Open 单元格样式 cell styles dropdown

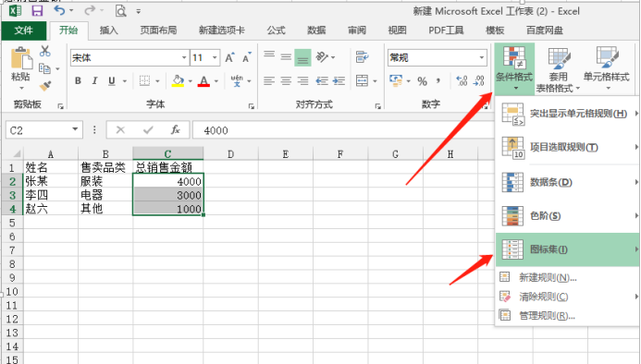(607, 68)
